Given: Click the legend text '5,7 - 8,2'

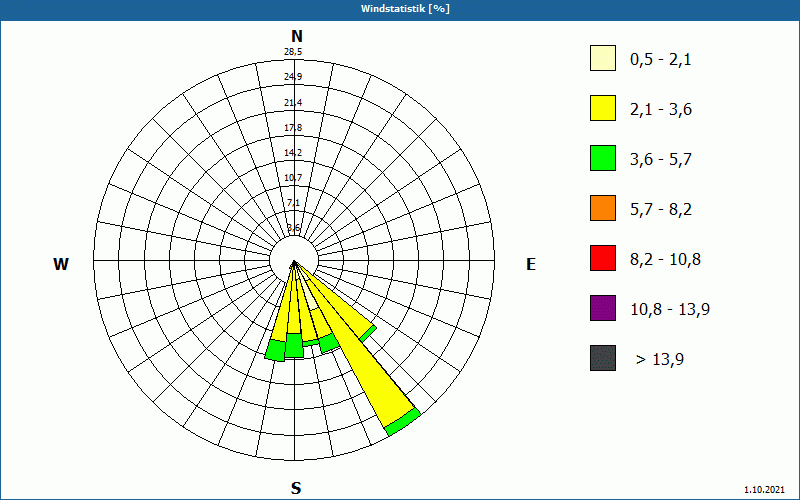Looking at the screenshot, I should tap(661, 210).
